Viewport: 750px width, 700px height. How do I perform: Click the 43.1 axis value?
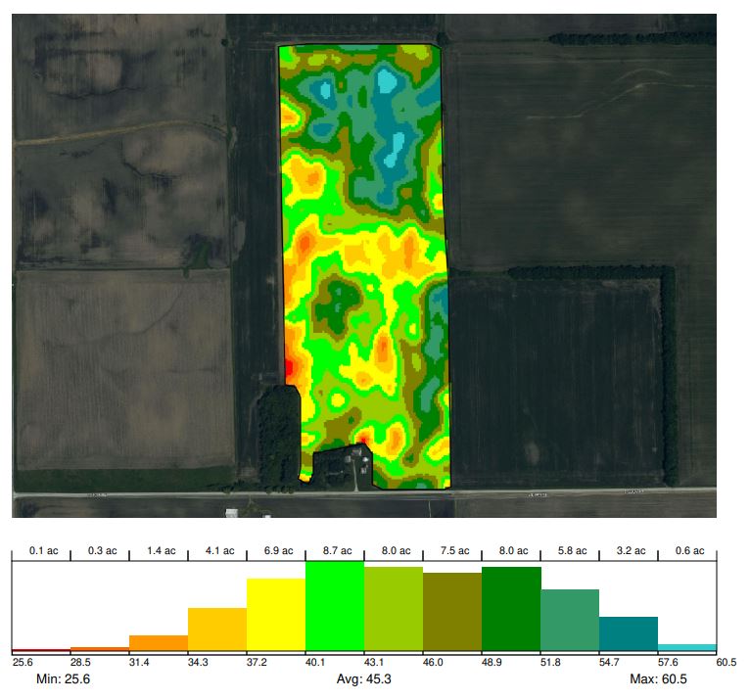coord(374,662)
